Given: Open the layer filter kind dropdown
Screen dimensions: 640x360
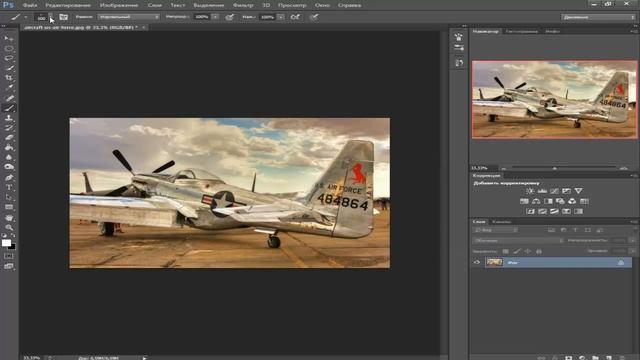Looking at the screenshot, I should (496, 230).
